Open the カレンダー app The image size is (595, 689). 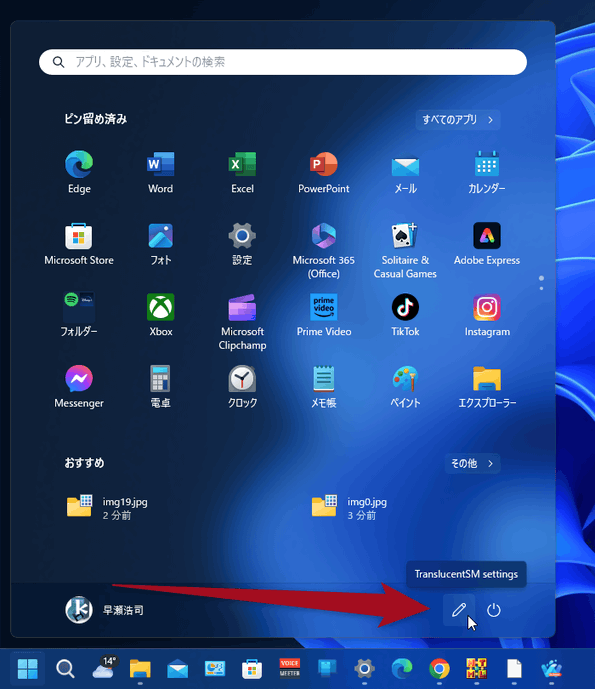click(487, 172)
